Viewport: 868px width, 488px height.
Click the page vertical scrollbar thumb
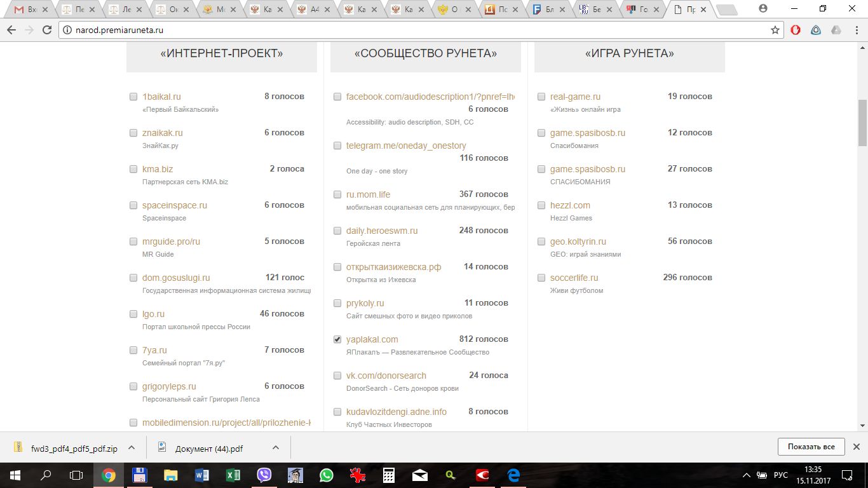click(x=862, y=123)
